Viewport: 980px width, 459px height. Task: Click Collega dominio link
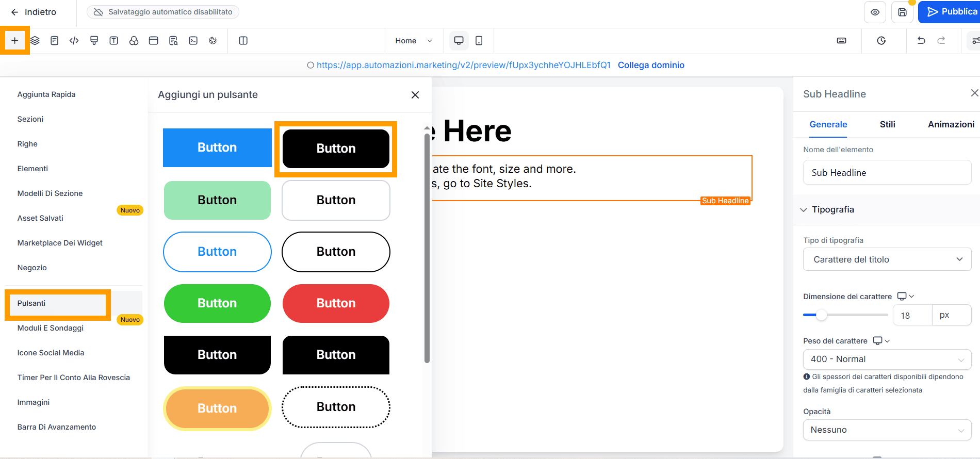[651, 65]
